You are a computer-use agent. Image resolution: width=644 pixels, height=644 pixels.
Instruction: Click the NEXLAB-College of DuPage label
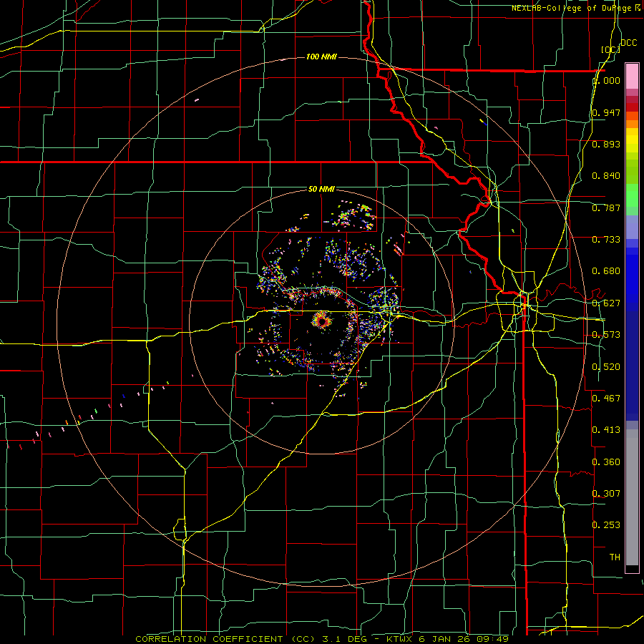[x=576, y=8]
